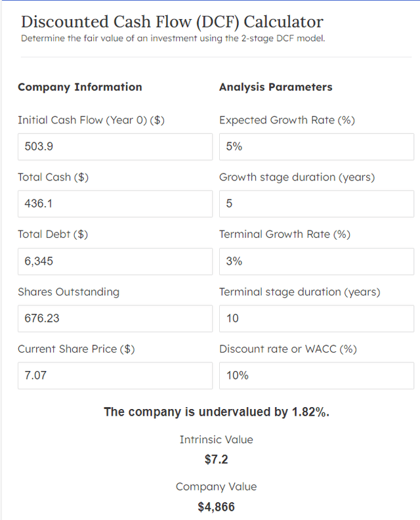
Task: Click the Intrinsic Value label
Action: pyautogui.click(x=216, y=440)
